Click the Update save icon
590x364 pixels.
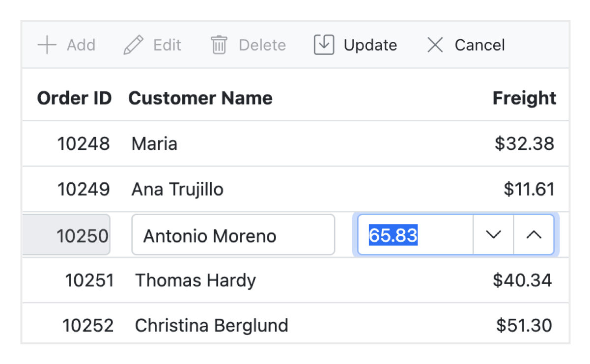pyautogui.click(x=324, y=45)
